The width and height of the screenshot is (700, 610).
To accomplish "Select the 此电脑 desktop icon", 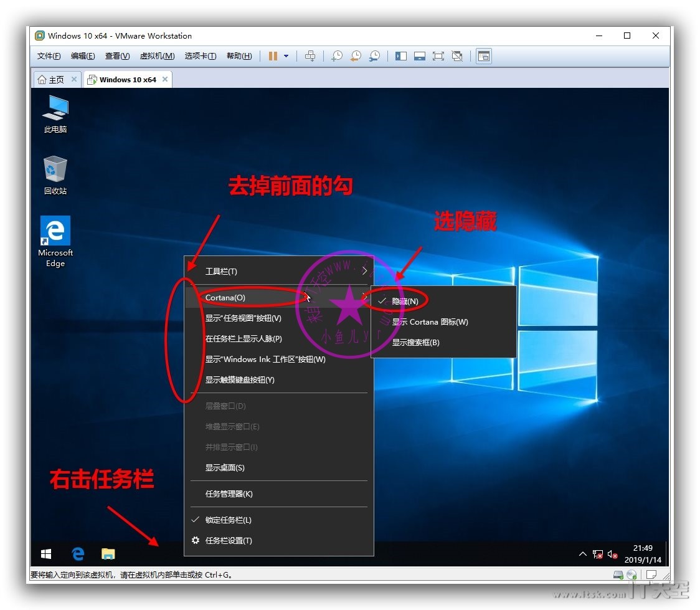I will [55, 115].
